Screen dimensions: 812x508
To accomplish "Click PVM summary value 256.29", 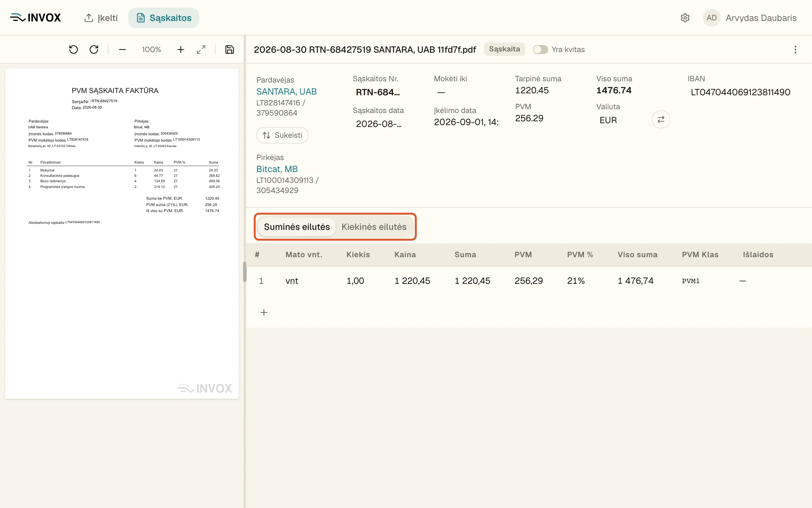I will tap(529, 118).
